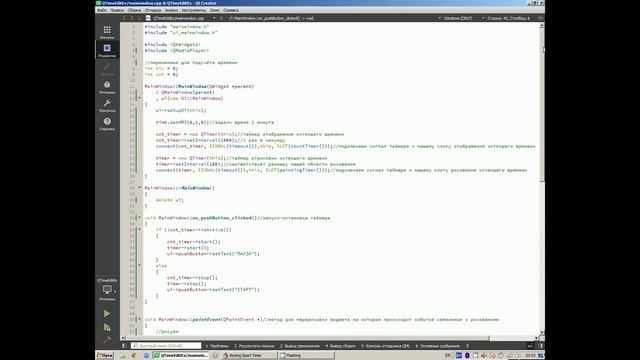The width and height of the screenshot is (640, 360).
Task: Open the kit selector monitor icon
Action: pos(107,290)
